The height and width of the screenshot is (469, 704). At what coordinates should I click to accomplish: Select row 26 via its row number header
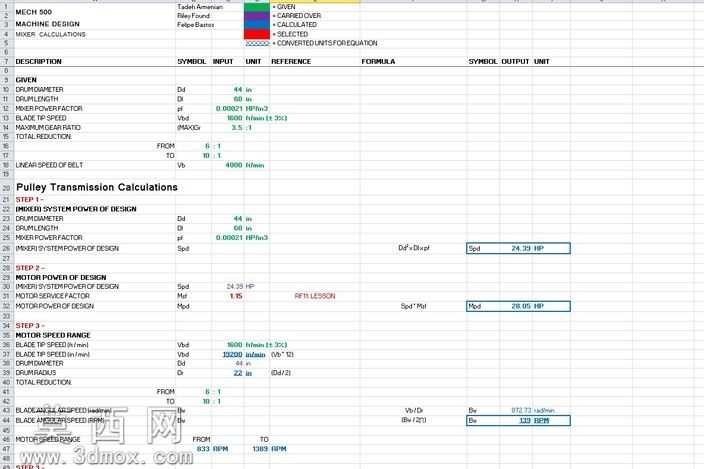click(x=6, y=249)
